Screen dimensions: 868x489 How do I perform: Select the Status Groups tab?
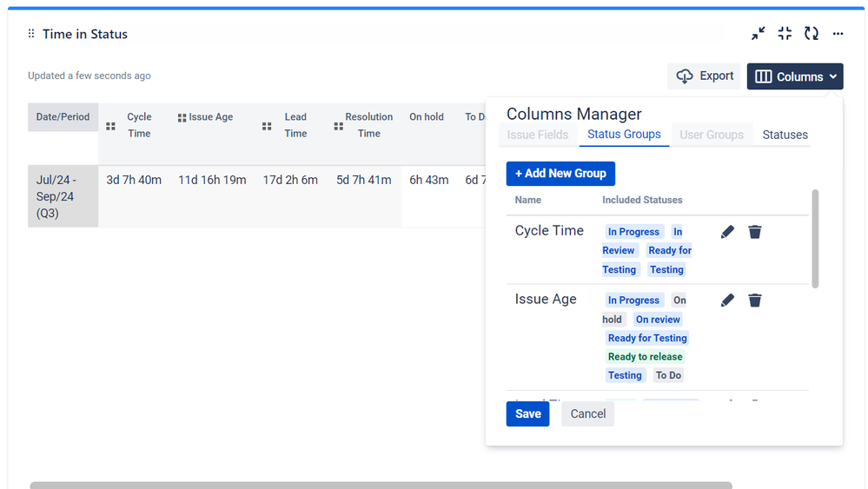(624, 135)
